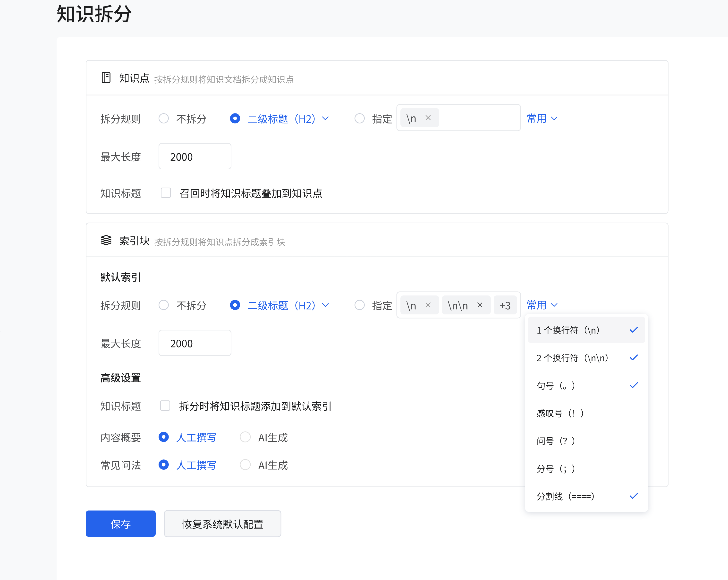The image size is (728, 580).
Task: Expand 二级标题 (H2) dropdown in knowledge point
Action: pyautogui.click(x=325, y=119)
